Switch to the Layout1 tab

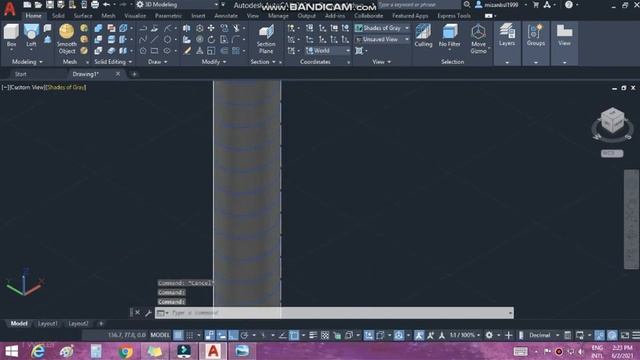tap(48, 324)
